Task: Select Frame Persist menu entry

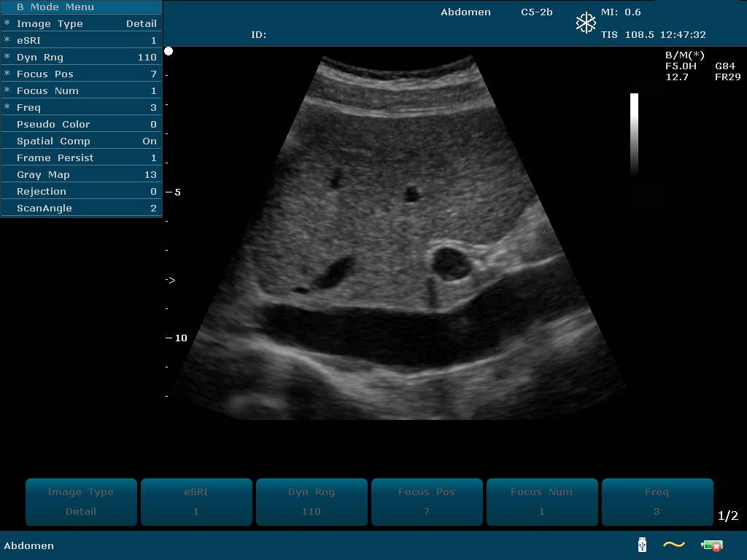Action: pos(81,158)
